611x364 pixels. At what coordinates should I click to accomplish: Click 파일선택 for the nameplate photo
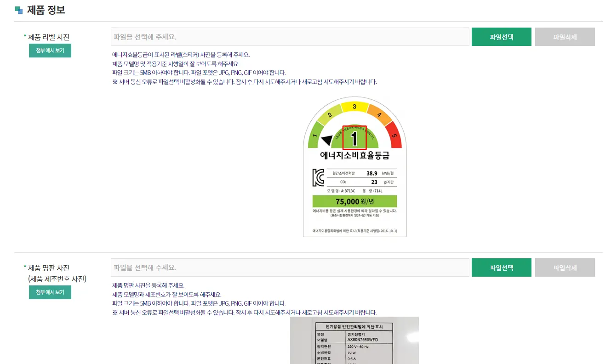coord(501,267)
